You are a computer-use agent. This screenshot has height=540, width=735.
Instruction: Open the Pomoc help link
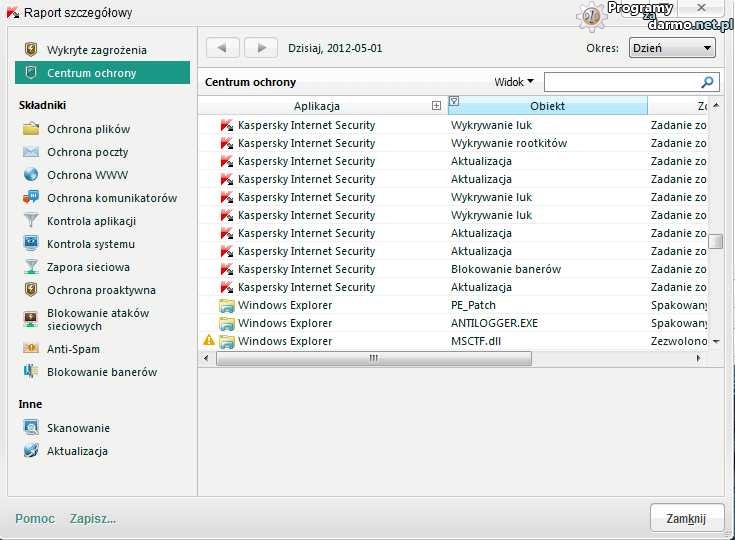click(35, 518)
